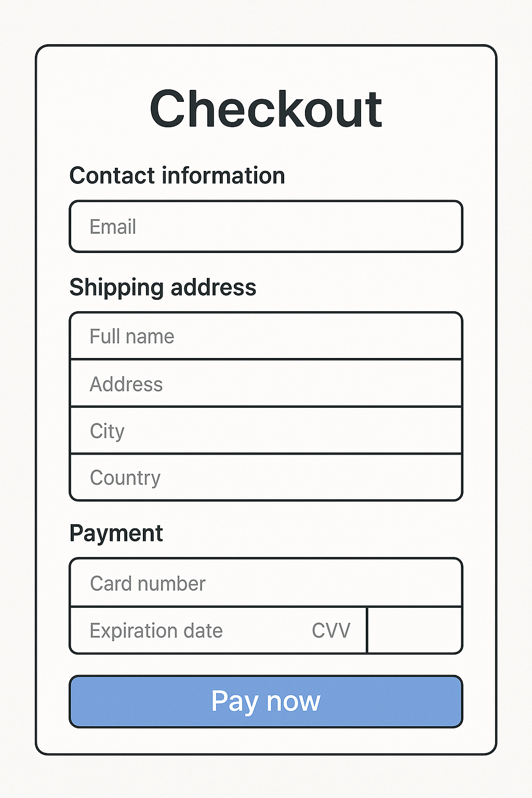This screenshot has height=798, width=532.
Task: Click into the City field
Action: coord(266,431)
